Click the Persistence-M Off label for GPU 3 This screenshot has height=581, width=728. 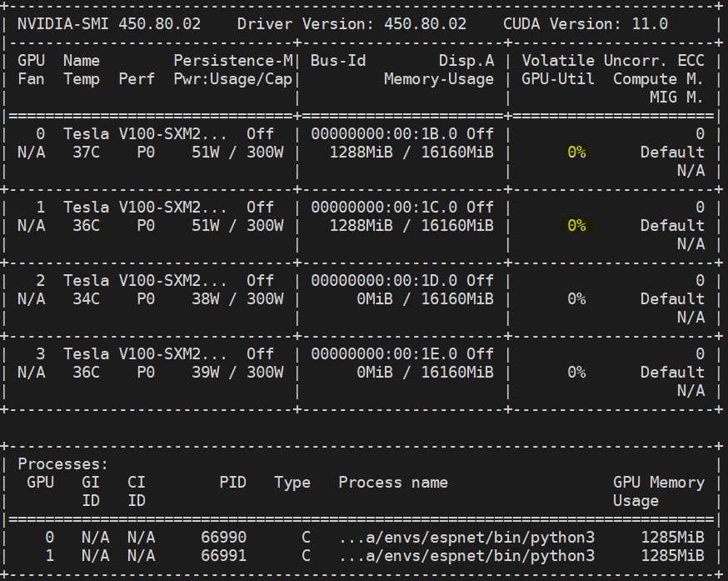(261, 353)
